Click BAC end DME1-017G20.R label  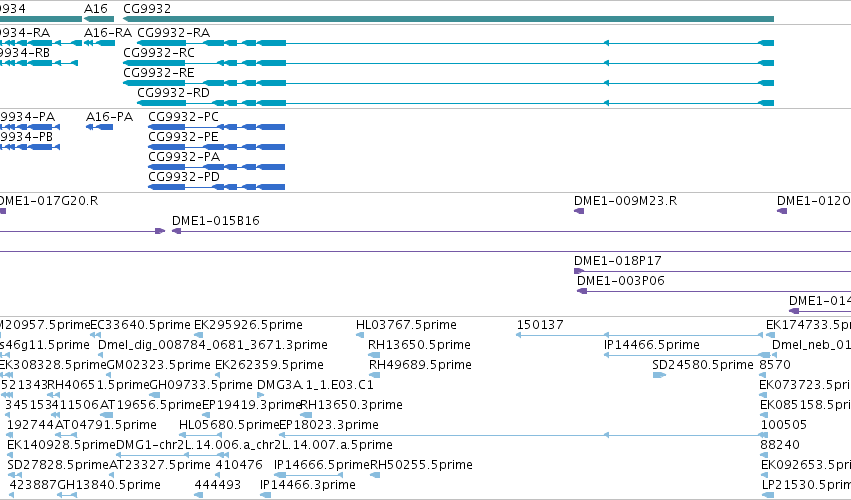point(49,200)
